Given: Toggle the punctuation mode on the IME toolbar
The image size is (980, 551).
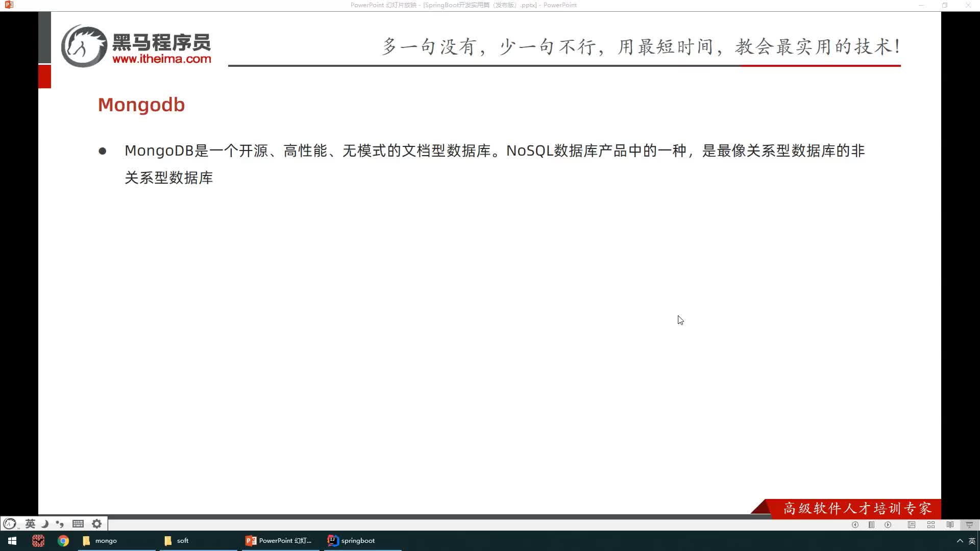Looking at the screenshot, I should [x=60, y=523].
